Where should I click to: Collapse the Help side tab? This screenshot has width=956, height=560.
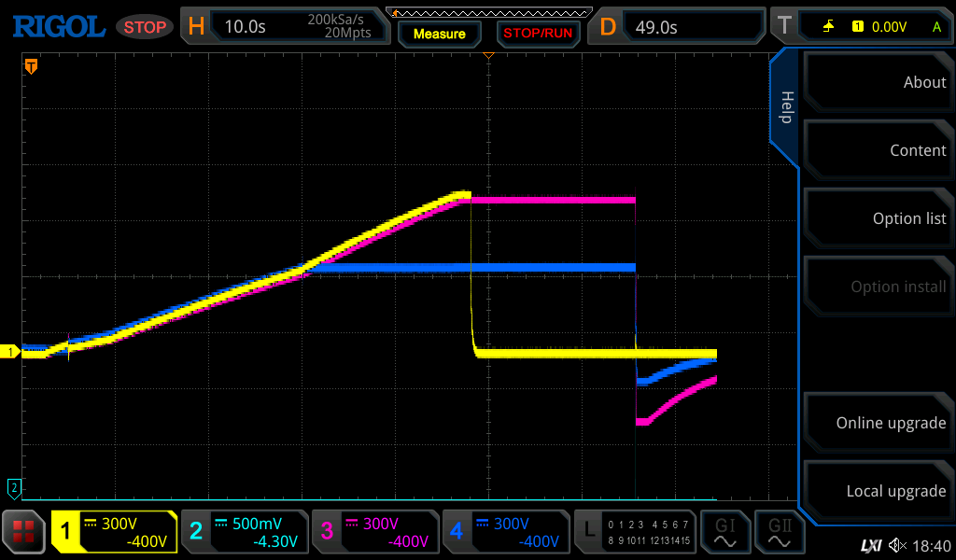785,107
